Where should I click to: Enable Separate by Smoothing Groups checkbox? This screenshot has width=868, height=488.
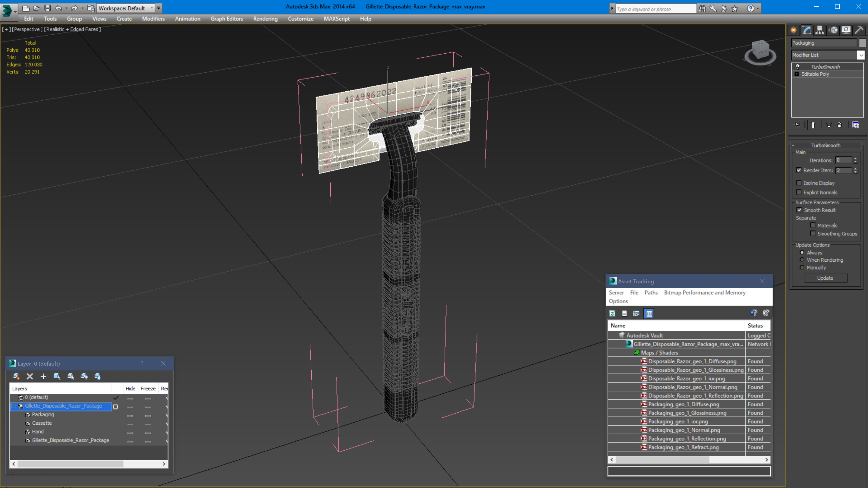point(813,233)
